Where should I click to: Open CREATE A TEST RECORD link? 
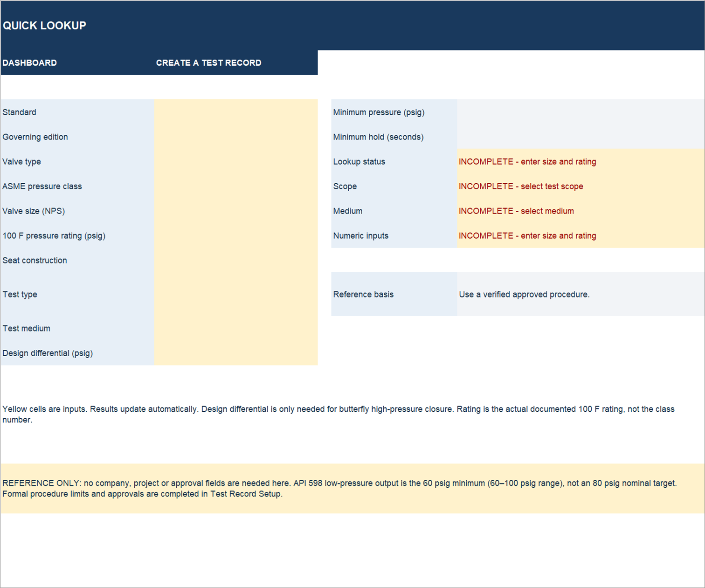coord(208,62)
